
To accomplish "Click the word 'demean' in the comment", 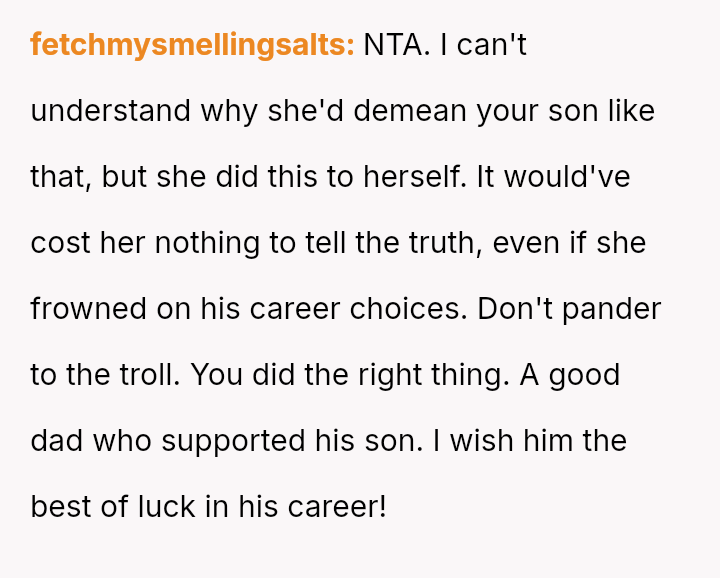I will 414,111.
